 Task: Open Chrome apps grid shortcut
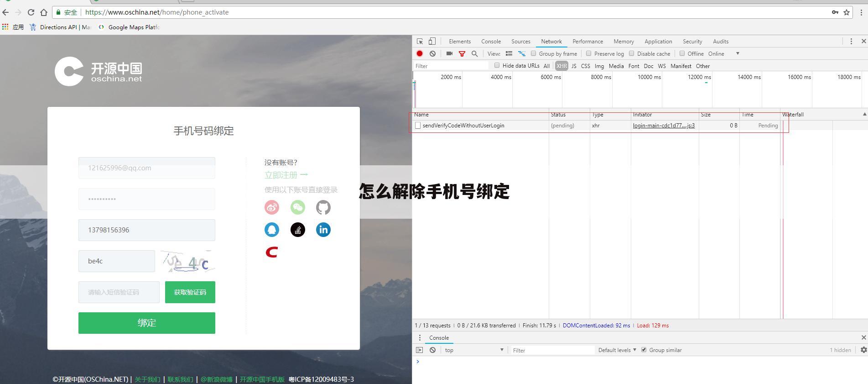pyautogui.click(x=5, y=27)
